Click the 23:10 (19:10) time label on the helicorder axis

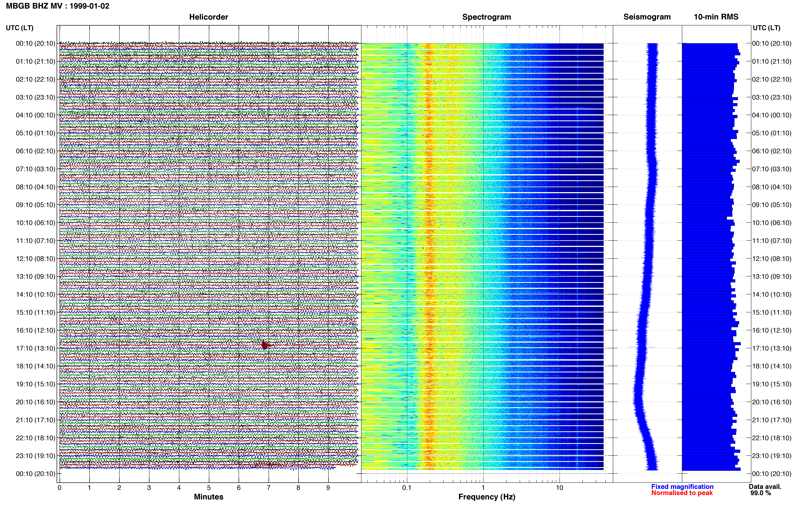pyautogui.click(x=36, y=456)
